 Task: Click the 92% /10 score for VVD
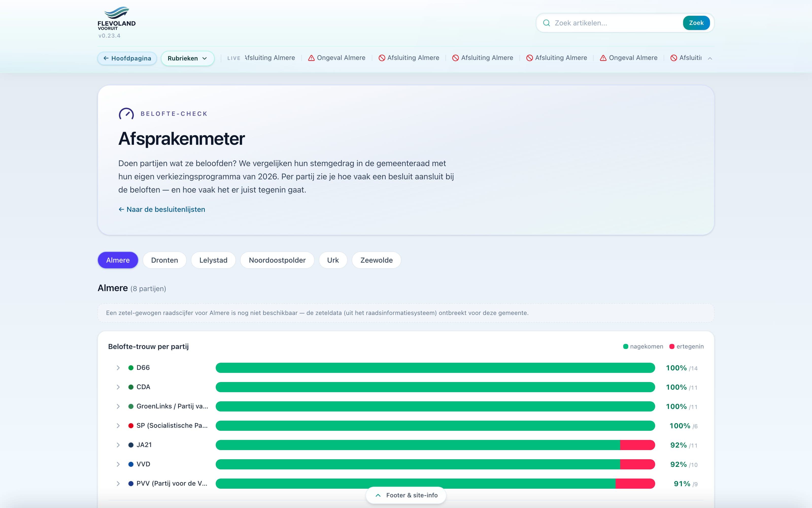(684, 464)
